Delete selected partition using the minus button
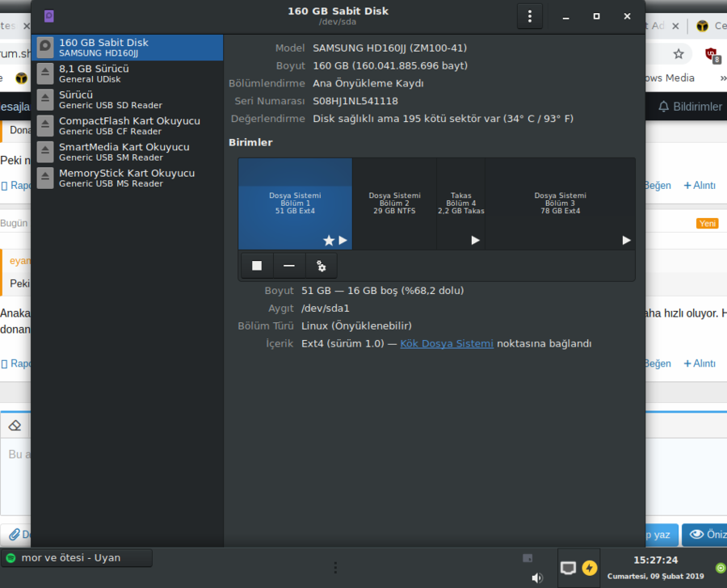The height and width of the screenshot is (588, 727). tap(289, 266)
